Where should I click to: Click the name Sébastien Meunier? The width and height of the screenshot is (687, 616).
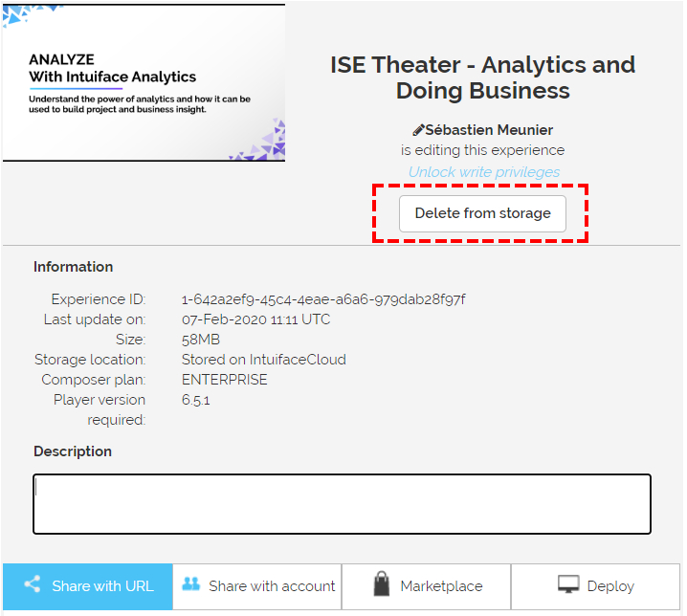pyautogui.click(x=489, y=130)
